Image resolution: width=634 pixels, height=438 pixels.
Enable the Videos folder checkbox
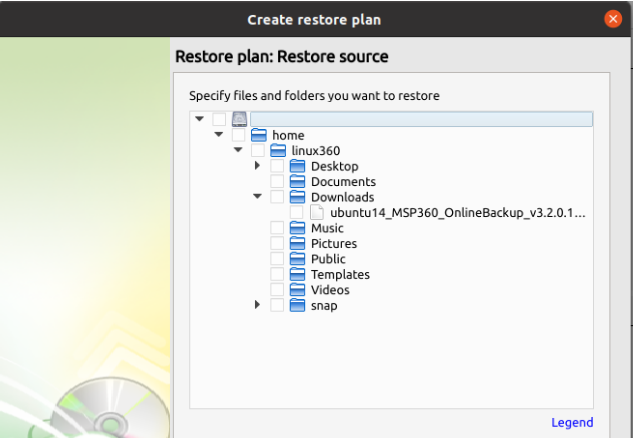277,291
